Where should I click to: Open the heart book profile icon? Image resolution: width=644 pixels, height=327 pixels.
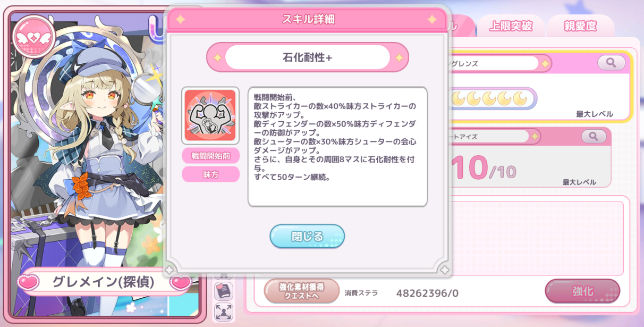pyautogui.click(x=224, y=291)
